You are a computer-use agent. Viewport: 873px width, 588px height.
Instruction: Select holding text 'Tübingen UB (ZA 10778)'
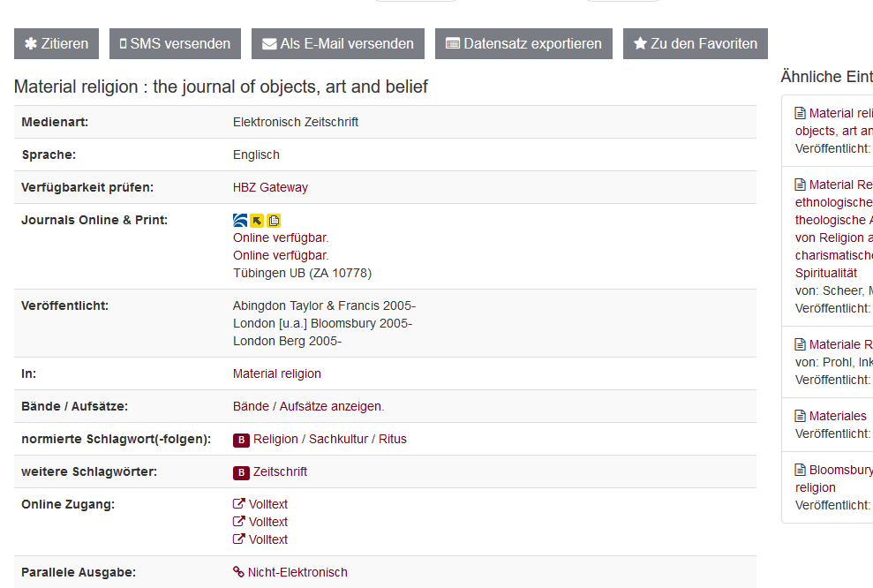(302, 274)
